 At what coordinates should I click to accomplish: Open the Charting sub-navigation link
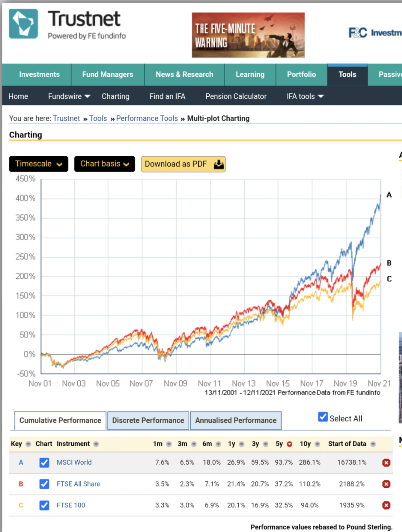point(116,96)
